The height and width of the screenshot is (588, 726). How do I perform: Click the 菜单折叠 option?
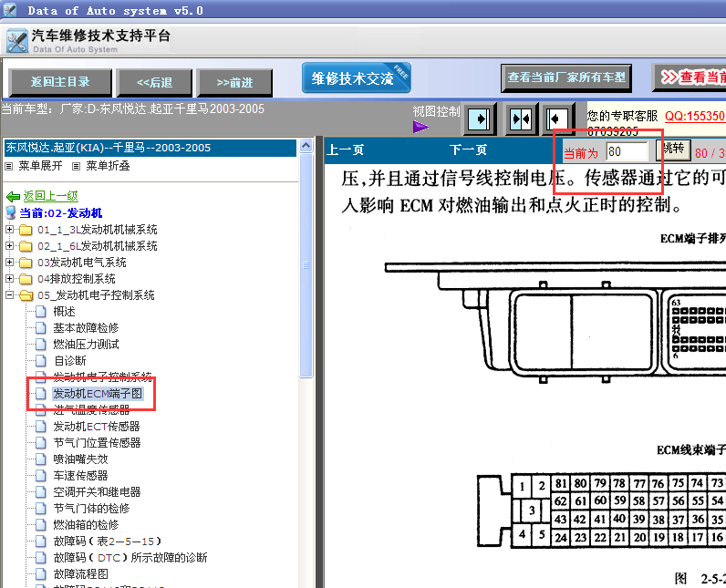(108, 166)
